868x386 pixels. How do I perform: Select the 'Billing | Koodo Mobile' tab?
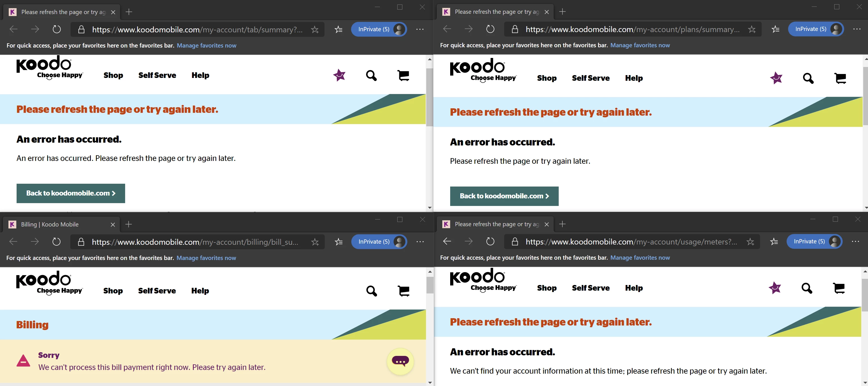coord(61,225)
